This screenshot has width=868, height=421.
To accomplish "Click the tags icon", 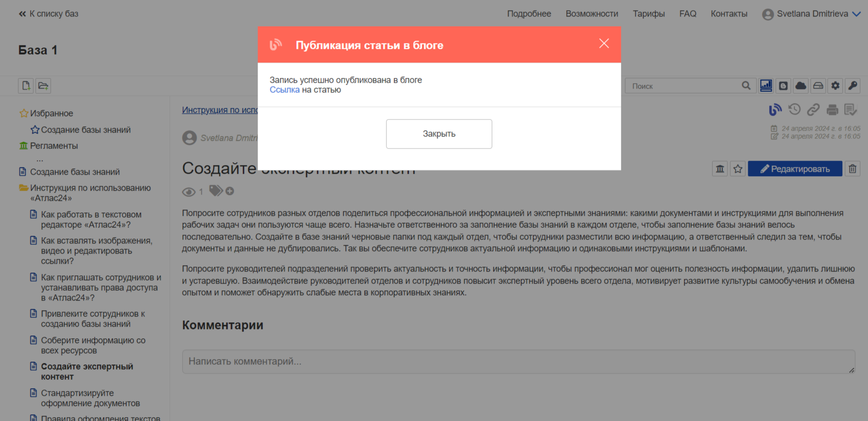I will click(216, 191).
